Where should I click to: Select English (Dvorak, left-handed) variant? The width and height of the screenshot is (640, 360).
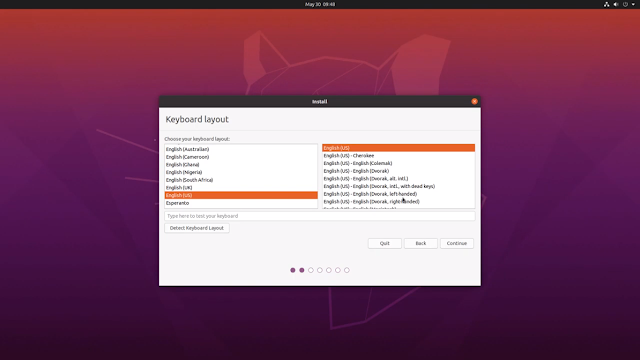(398, 194)
